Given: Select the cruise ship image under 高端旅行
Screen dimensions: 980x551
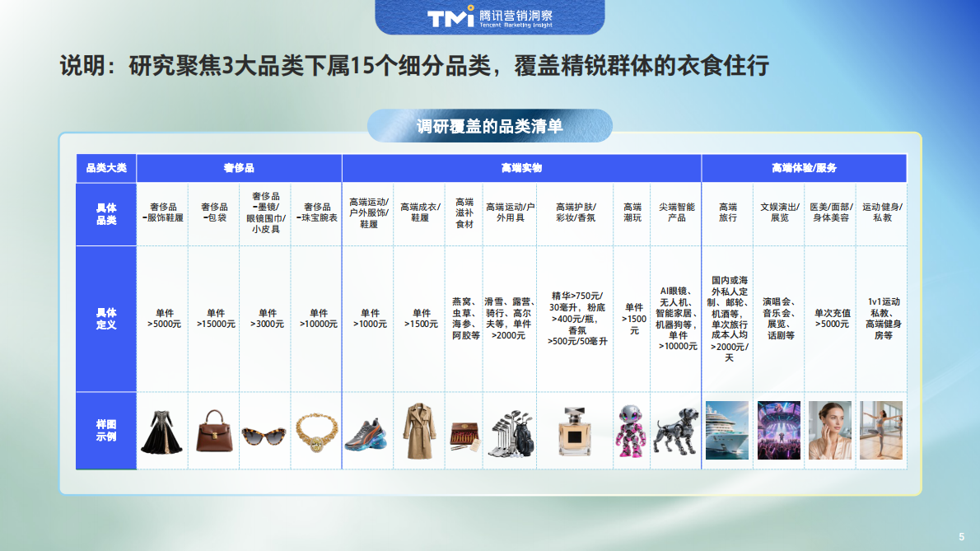Looking at the screenshot, I should click(728, 430).
